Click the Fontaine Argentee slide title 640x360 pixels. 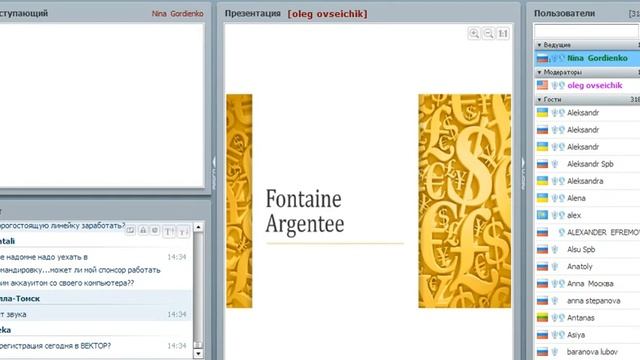[305, 211]
